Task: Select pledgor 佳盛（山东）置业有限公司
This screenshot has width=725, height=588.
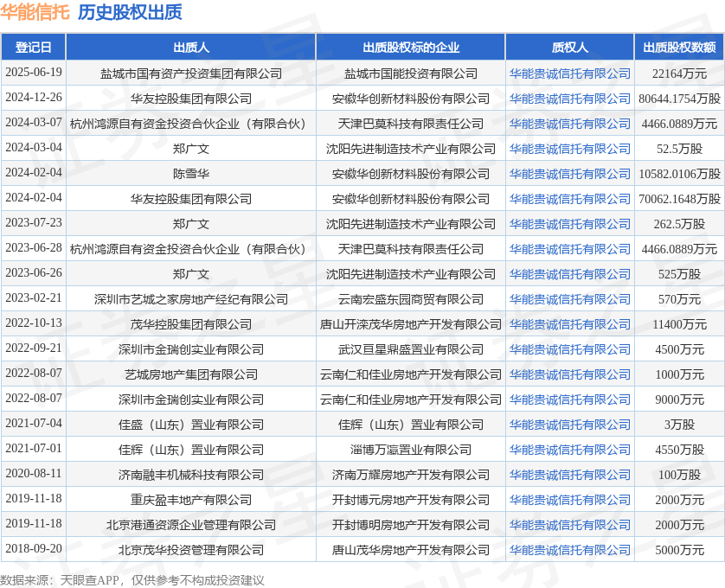Action: point(191,425)
